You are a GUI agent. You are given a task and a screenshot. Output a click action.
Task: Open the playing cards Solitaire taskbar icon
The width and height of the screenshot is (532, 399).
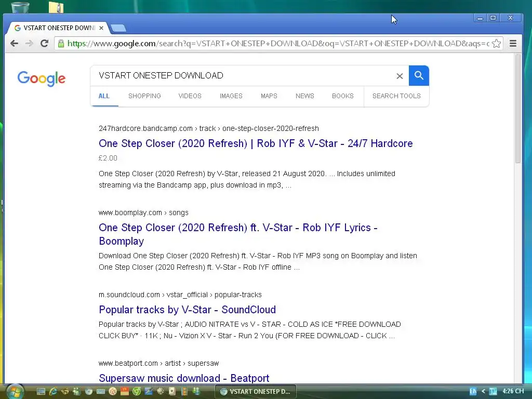tap(172, 392)
